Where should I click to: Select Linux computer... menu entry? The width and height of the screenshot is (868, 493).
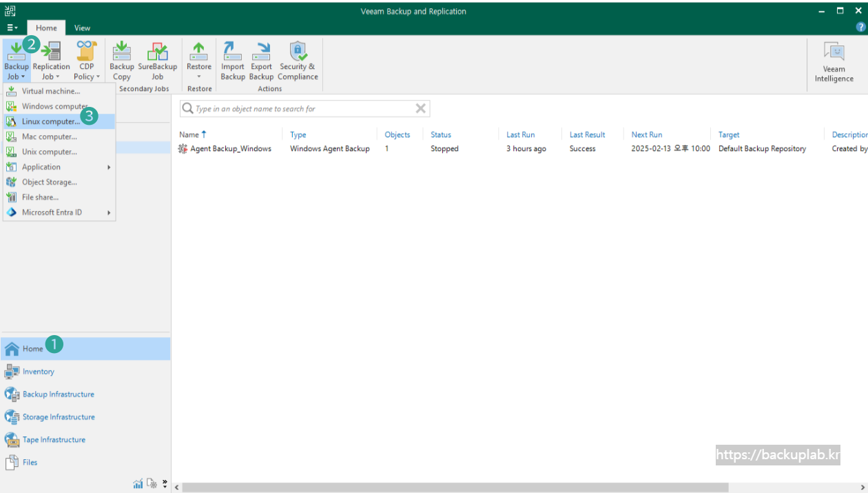click(59, 121)
